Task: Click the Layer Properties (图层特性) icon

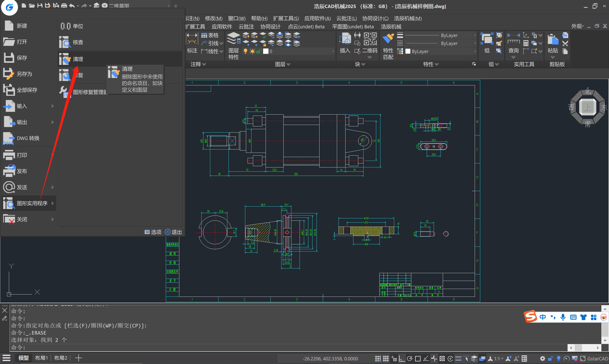Action: (233, 39)
